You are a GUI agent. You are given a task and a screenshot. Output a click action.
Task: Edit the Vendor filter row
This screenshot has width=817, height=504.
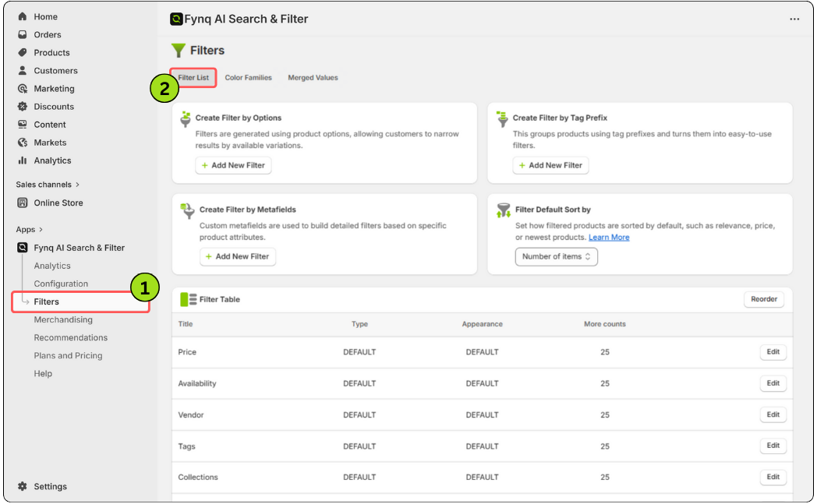tap(773, 415)
